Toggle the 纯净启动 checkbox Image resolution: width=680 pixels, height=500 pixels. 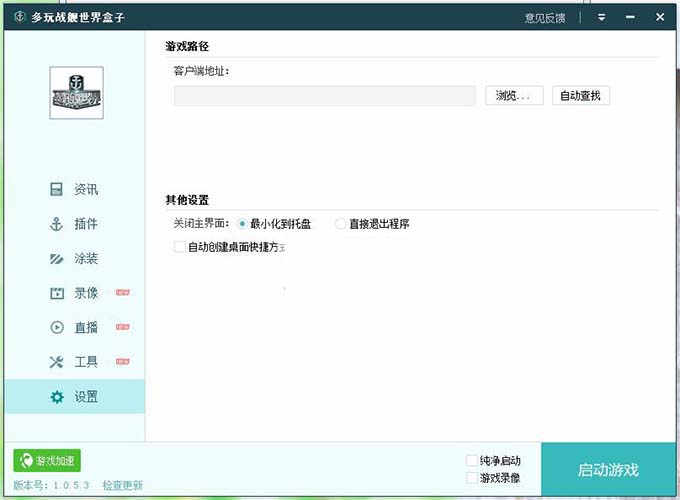(x=472, y=460)
